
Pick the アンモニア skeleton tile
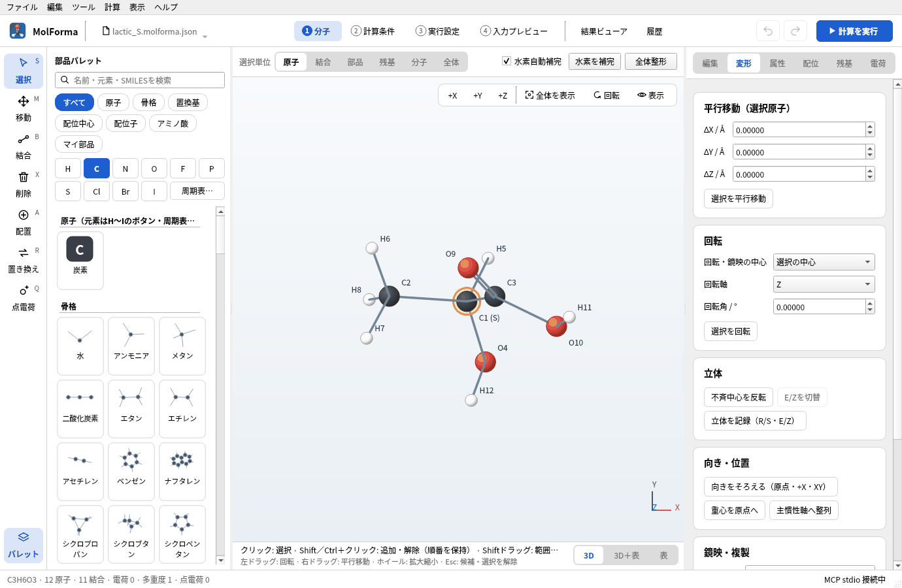point(131,346)
